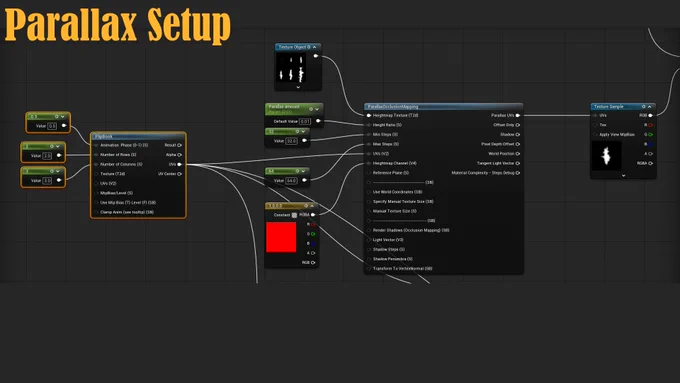Click the Min Steps (S) input pin
Image resolution: width=680 pixels, height=383 pixels.
[x=369, y=134]
